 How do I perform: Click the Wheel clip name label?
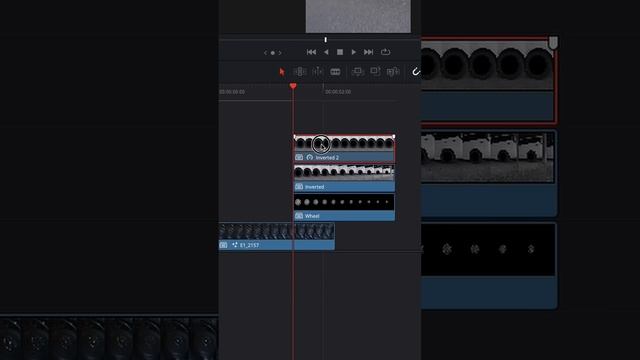pos(312,216)
